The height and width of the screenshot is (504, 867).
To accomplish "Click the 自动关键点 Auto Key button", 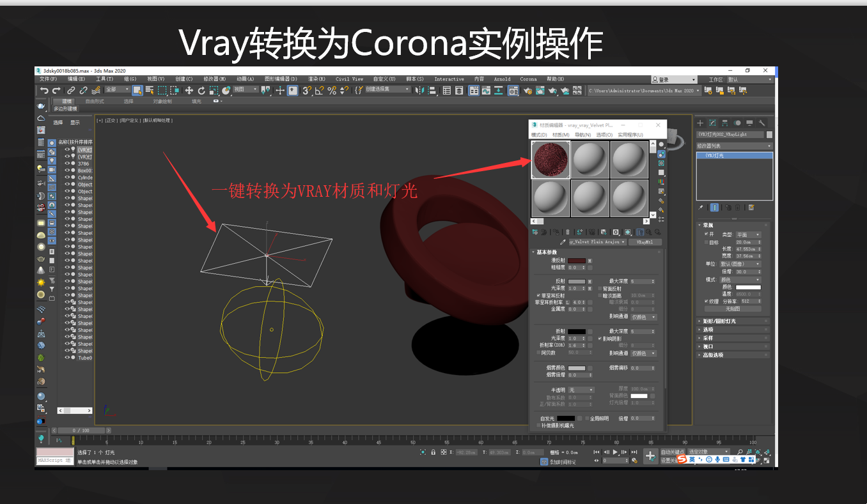I will point(673,452).
